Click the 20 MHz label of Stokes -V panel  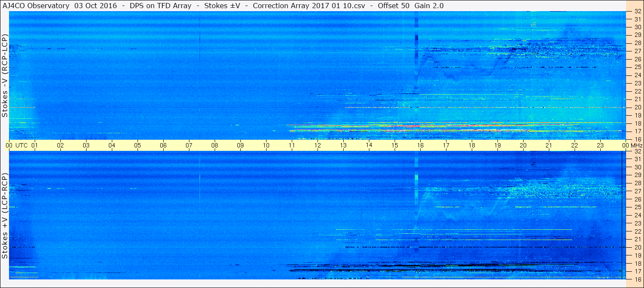(637, 107)
